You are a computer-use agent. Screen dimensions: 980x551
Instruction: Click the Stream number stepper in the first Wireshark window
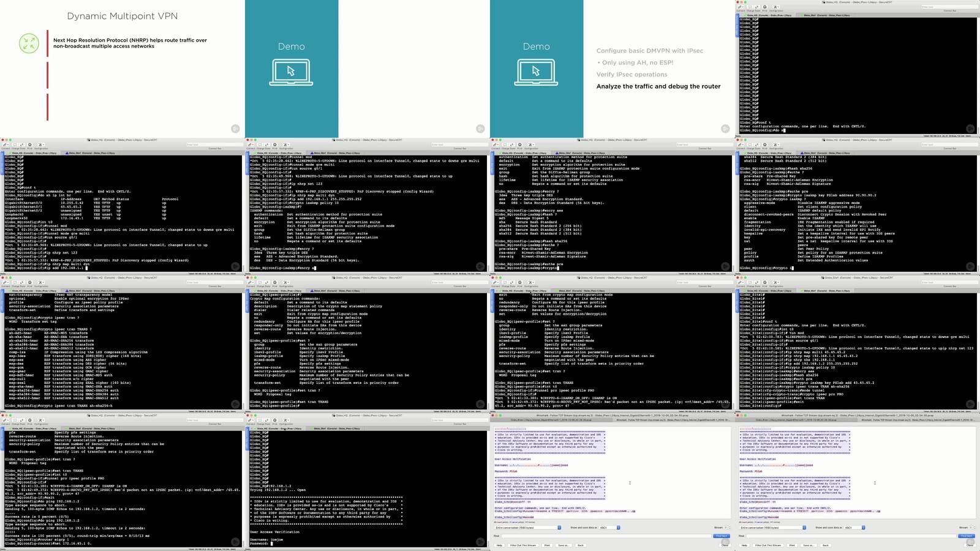(727, 527)
